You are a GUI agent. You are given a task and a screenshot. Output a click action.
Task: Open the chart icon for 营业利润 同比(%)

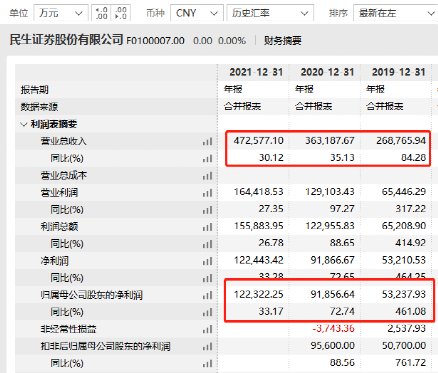207,210
